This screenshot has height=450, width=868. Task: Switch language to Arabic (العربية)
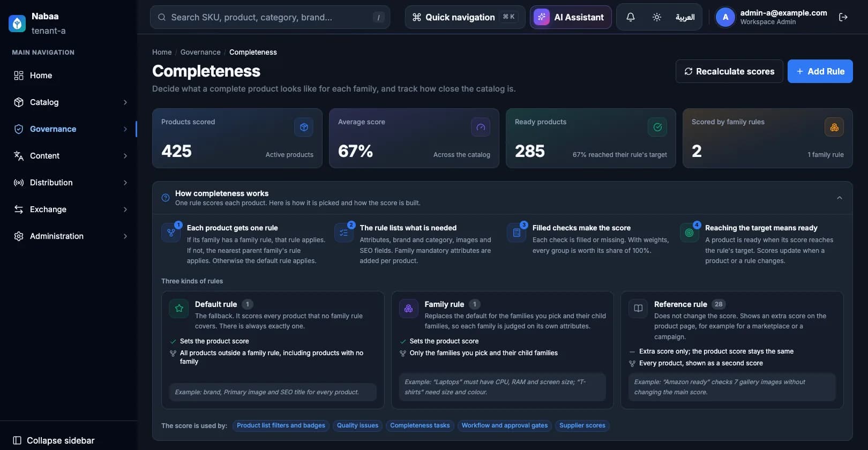(x=685, y=17)
